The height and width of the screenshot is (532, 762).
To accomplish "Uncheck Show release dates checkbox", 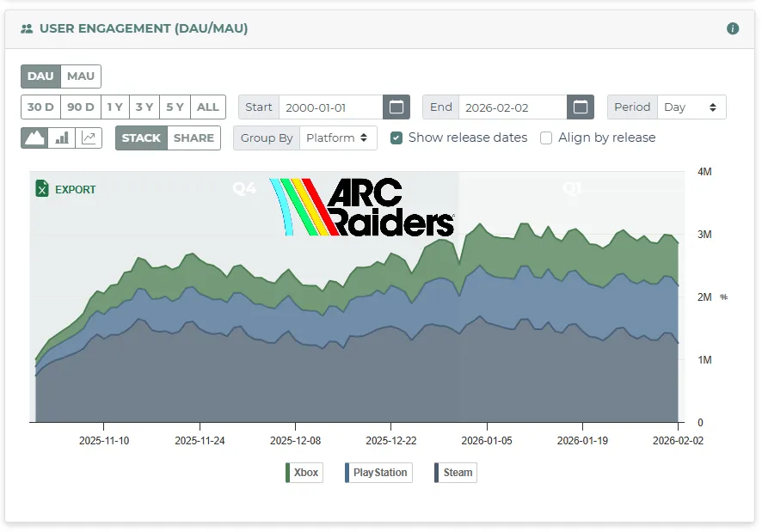I will (x=396, y=138).
